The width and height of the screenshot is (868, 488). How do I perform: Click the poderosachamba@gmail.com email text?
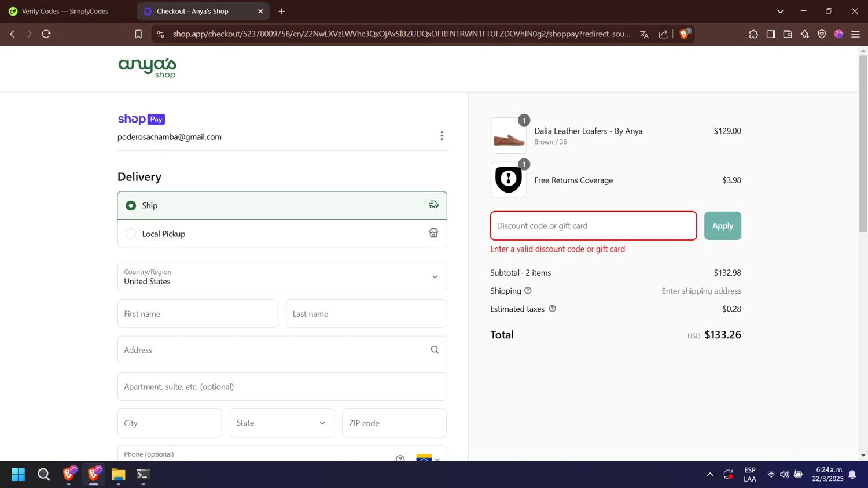[x=170, y=137]
